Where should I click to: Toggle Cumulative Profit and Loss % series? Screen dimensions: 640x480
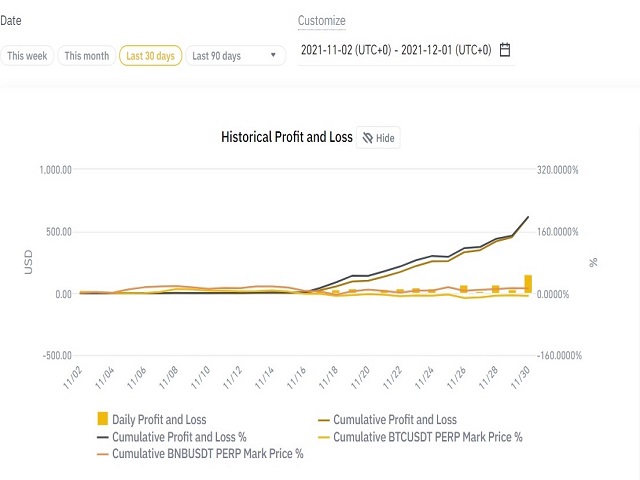(171, 437)
